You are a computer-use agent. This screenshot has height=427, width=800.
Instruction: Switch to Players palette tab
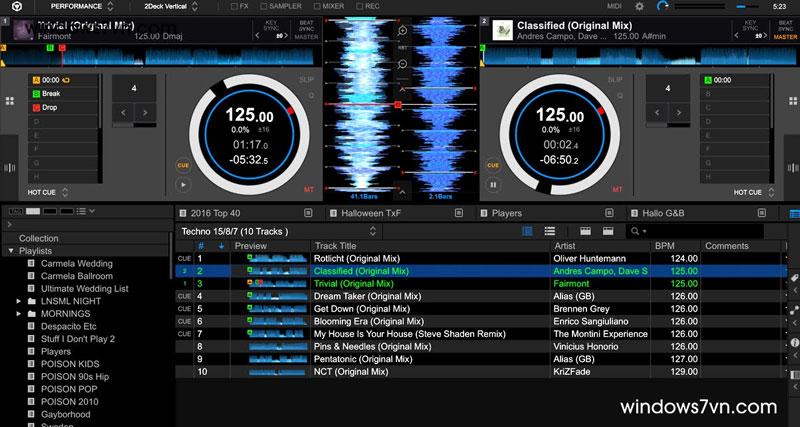click(x=546, y=213)
